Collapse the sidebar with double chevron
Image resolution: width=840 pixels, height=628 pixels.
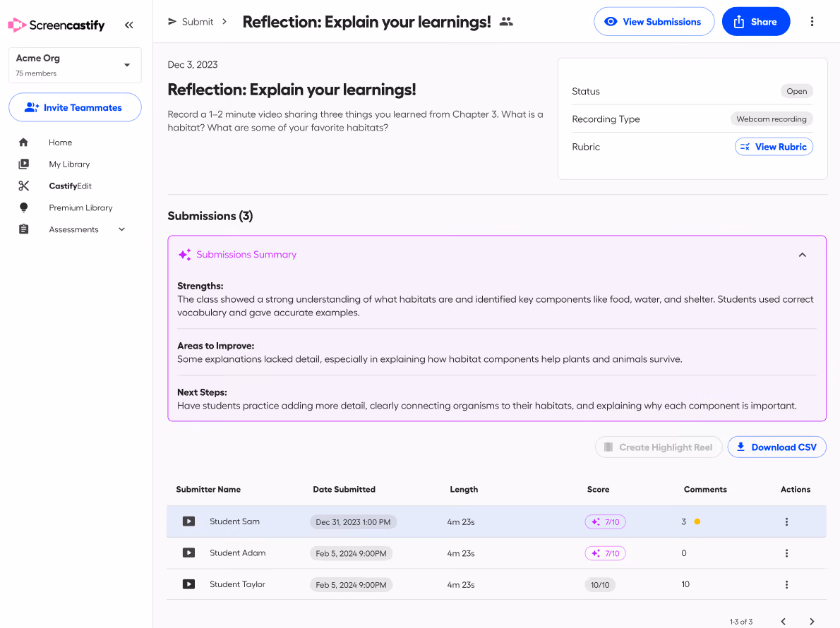(x=129, y=25)
